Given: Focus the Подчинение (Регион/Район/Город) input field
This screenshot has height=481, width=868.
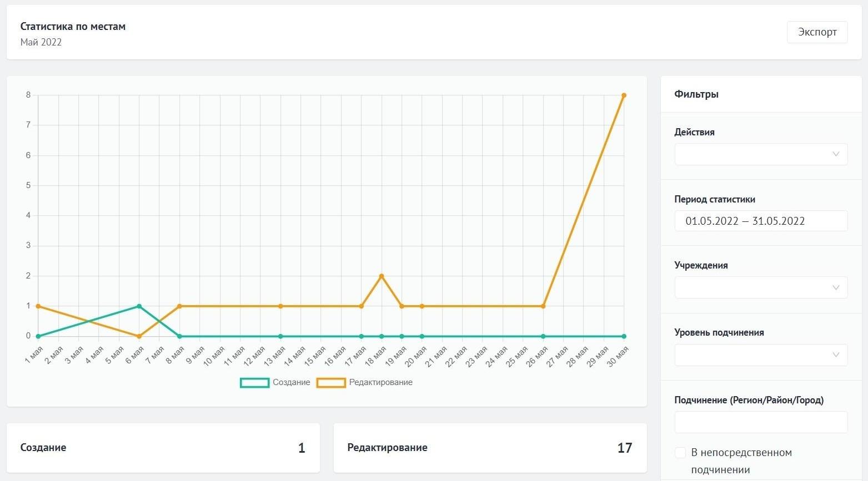Looking at the screenshot, I should [x=761, y=422].
